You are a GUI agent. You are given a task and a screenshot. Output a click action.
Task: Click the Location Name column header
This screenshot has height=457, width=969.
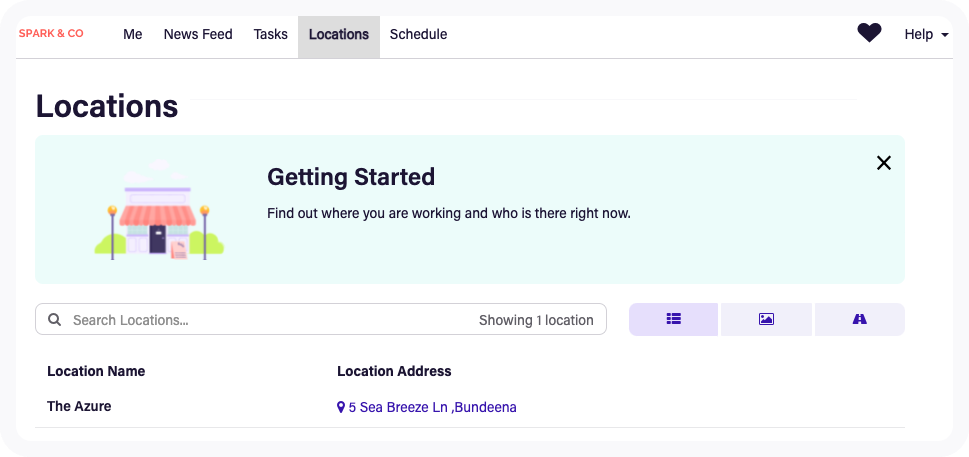(96, 371)
